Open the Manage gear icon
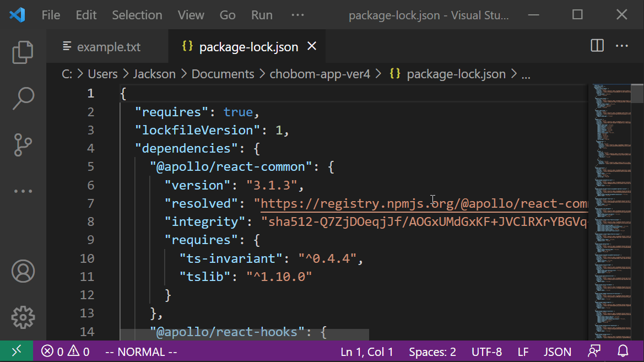The height and width of the screenshot is (362, 644). 23,317
